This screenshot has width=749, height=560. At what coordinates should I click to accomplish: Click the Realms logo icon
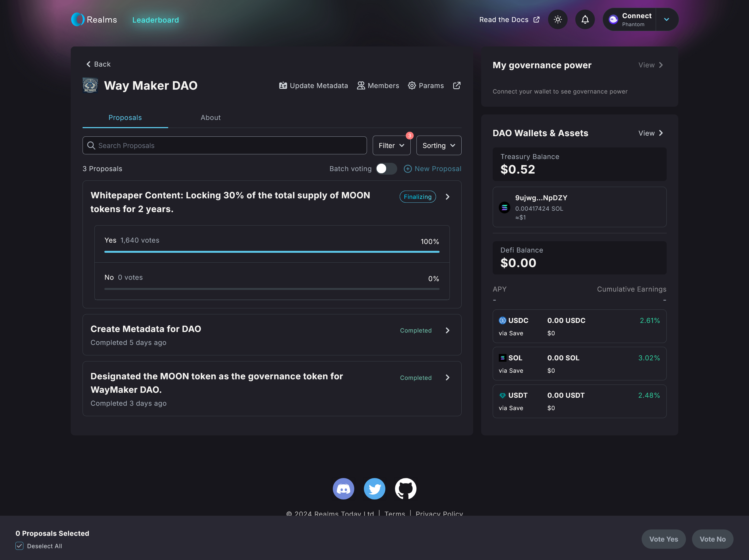(78, 20)
